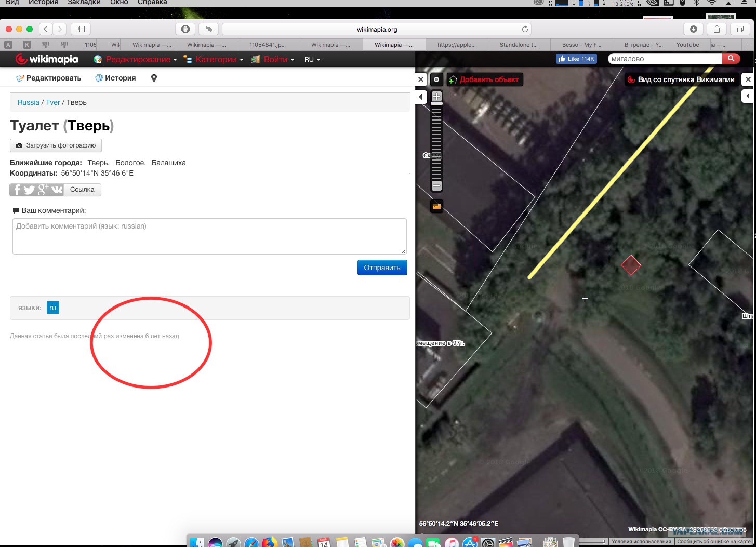Focus the comment text area
Screen dimensions: 756x547
click(x=209, y=236)
